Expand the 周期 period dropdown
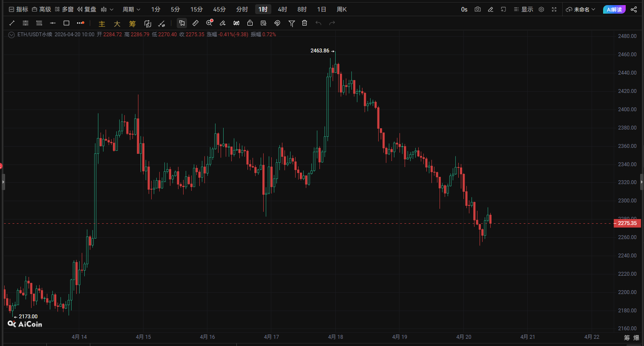Viewport: 644px width, 346px height. click(x=131, y=9)
